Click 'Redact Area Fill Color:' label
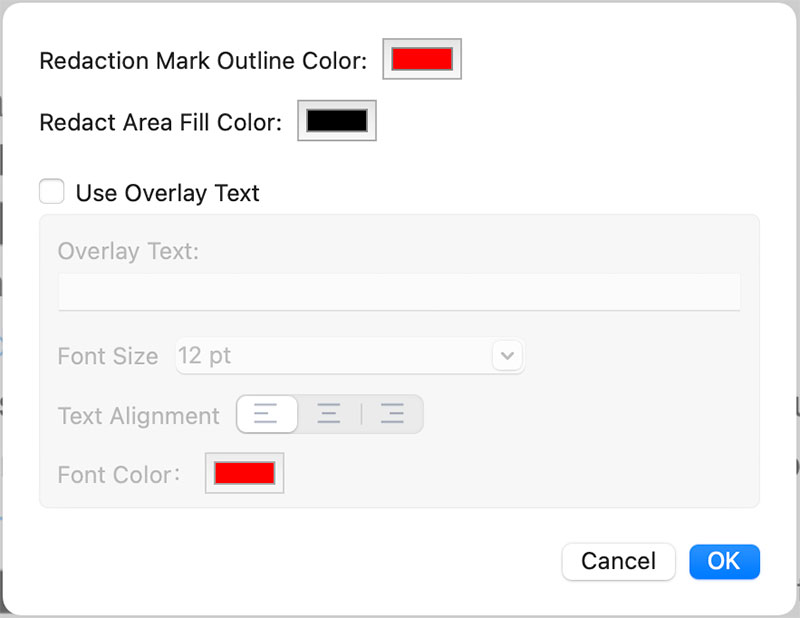800x618 pixels. pos(160,122)
